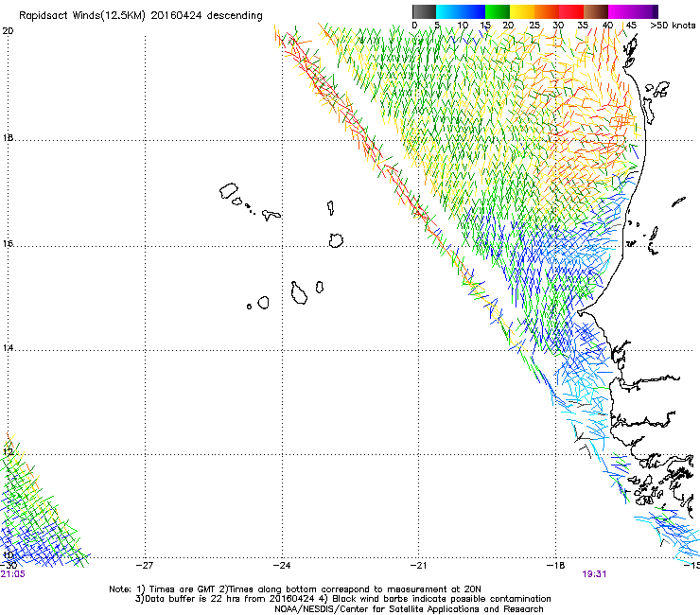The width and height of the screenshot is (700, 615).
Task: Click 'Rapidsact Winds(12.5KM)' in the title
Action: (x=82, y=16)
